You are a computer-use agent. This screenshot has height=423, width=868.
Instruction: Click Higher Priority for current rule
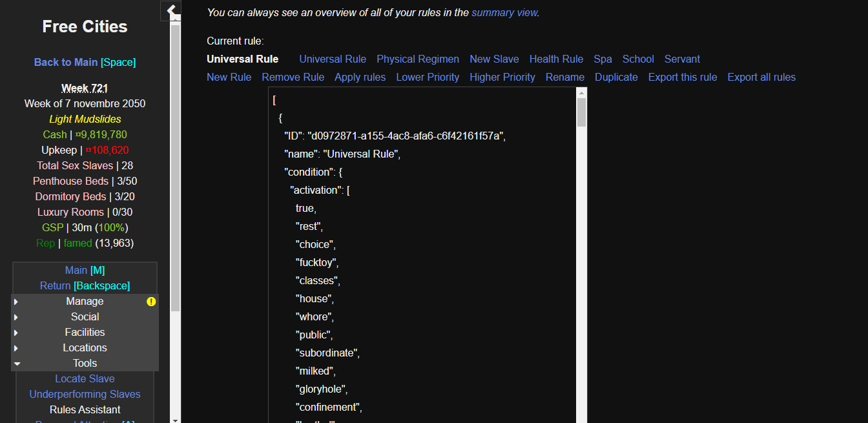502,77
